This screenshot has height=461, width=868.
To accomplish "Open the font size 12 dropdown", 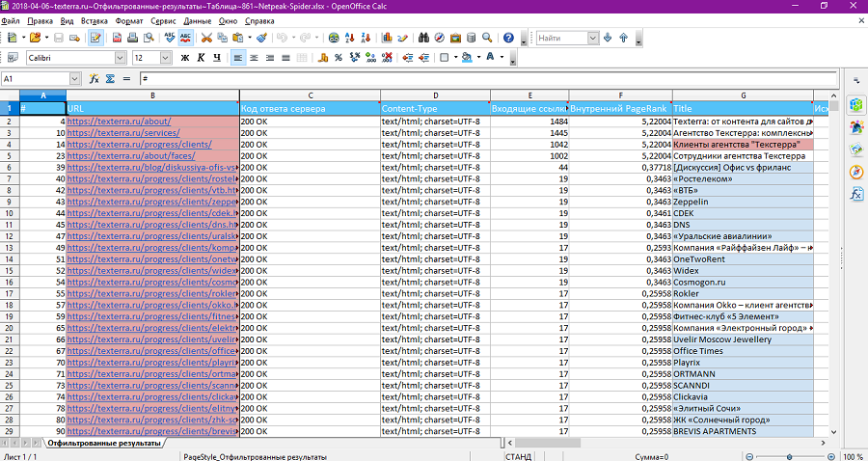I will pos(166,57).
